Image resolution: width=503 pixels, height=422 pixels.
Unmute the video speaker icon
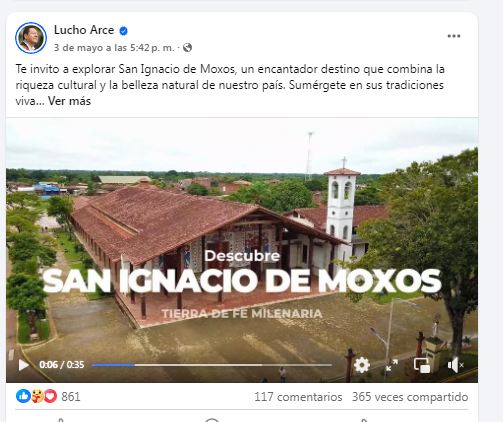[455, 365]
